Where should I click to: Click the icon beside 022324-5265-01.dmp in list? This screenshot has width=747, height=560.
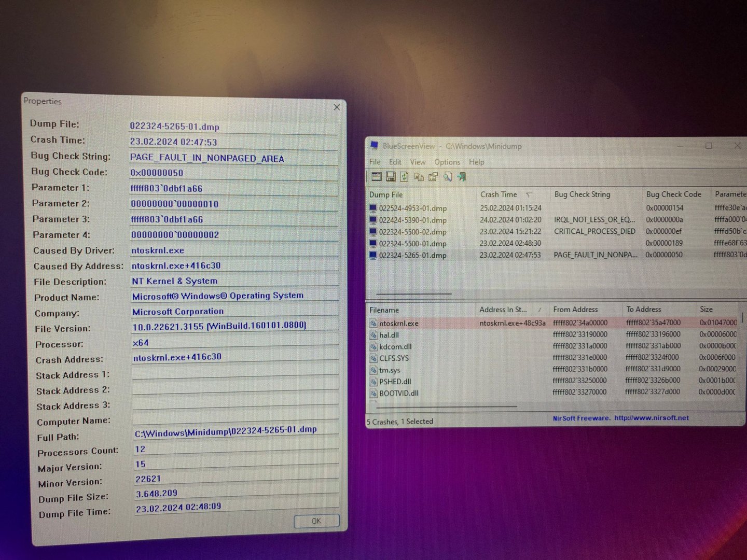(x=372, y=255)
